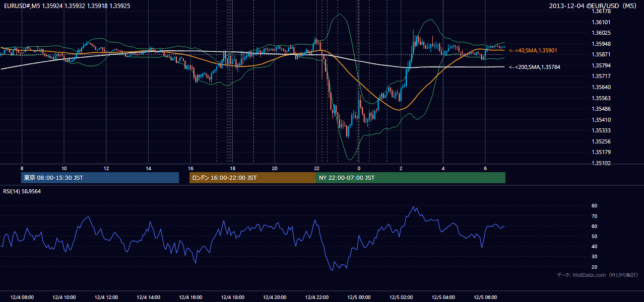The image size is (644, 302).
Task: Click RSI scale value 70
Action: click(x=595, y=216)
